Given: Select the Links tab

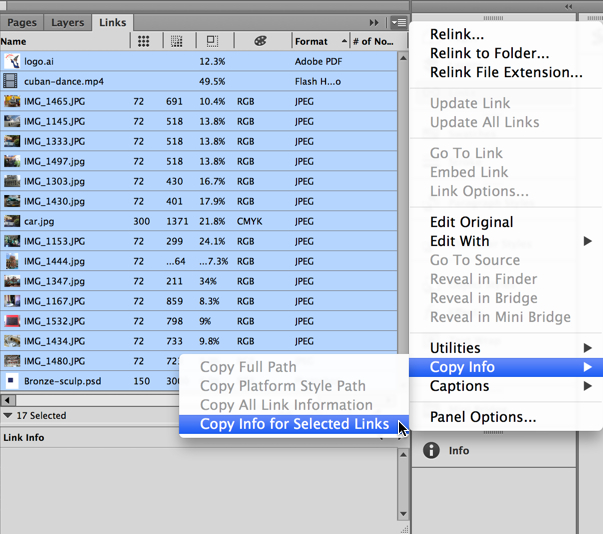Looking at the screenshot, I should (113, 23).
